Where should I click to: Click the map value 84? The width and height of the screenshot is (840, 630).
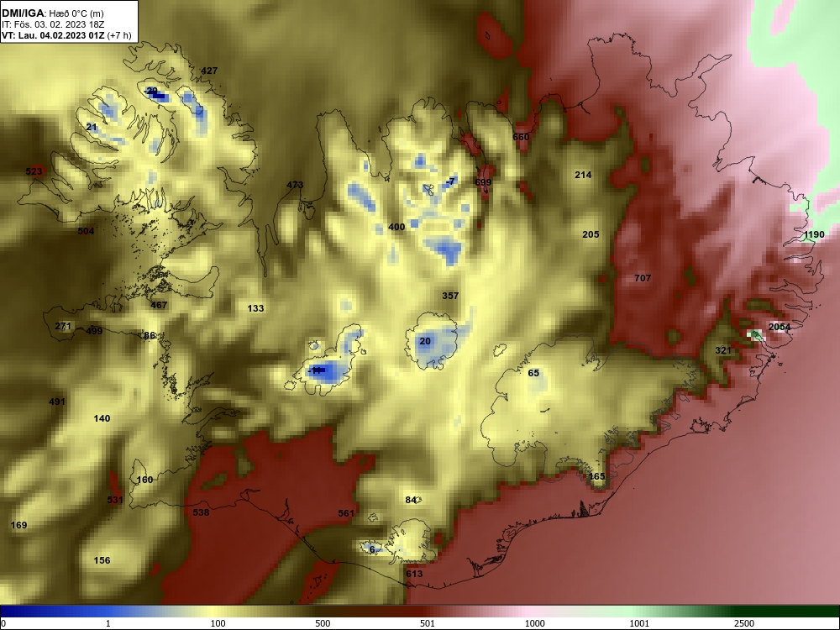[x=411, y=500]
